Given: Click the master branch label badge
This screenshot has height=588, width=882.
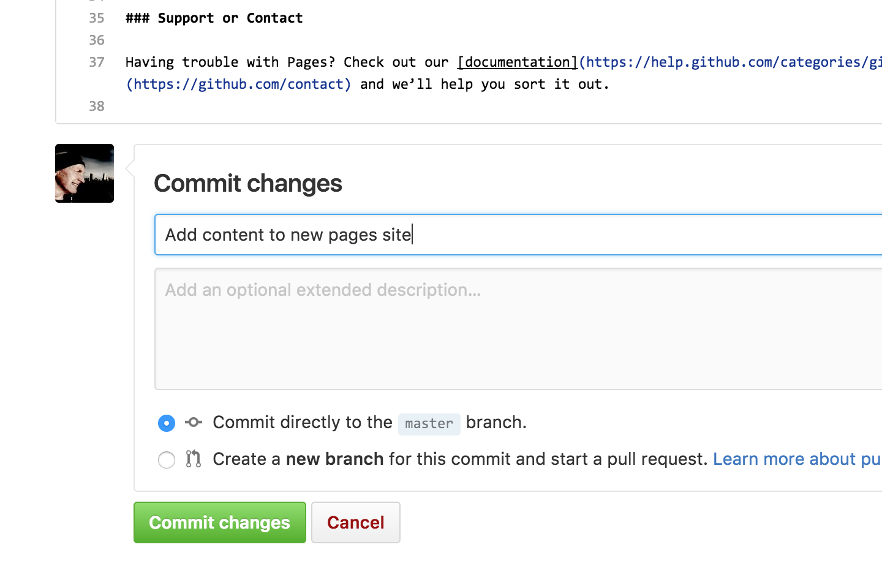Looking at the screenshot, I should click(x=429, y=423).
